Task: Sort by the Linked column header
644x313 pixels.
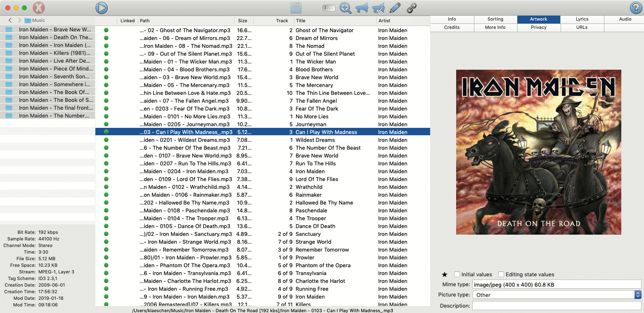Action: (128, 21)
